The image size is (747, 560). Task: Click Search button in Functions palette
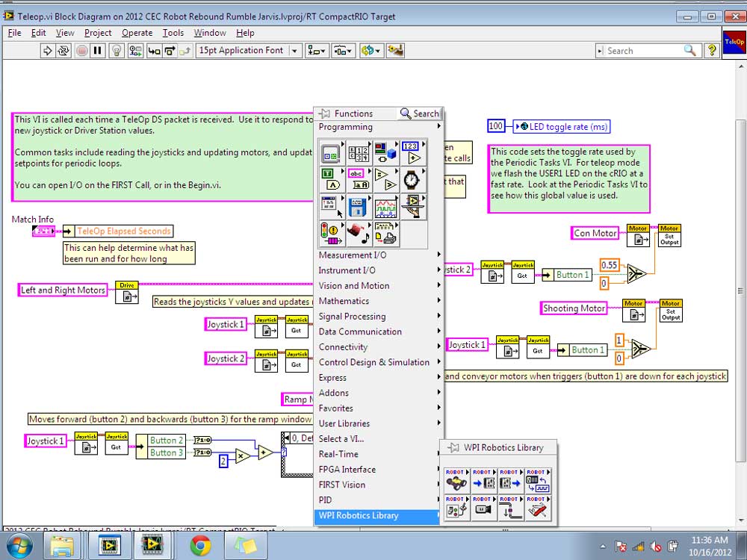tap(420, 113)
